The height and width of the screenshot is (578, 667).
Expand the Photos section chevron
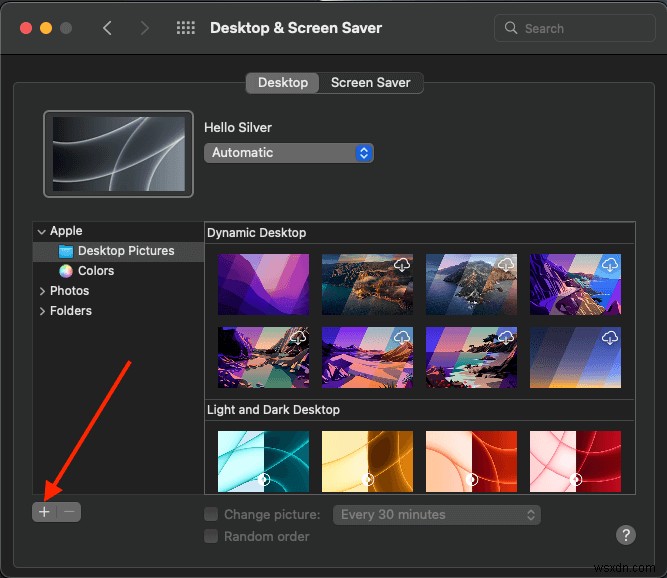[42, 291]
